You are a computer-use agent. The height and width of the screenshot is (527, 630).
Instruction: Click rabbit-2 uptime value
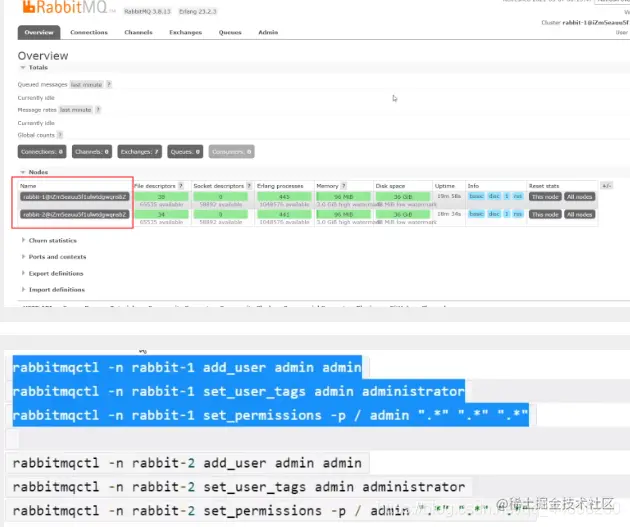pos(449,214)
